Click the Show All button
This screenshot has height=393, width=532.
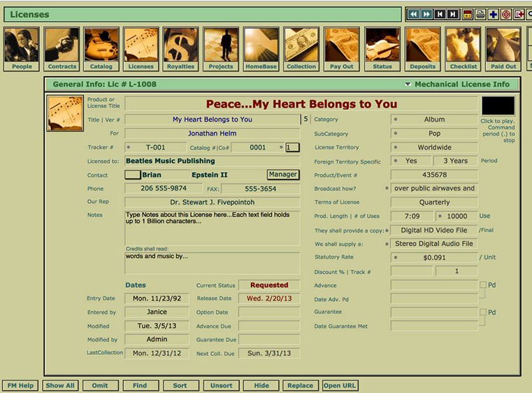[60, 385]
